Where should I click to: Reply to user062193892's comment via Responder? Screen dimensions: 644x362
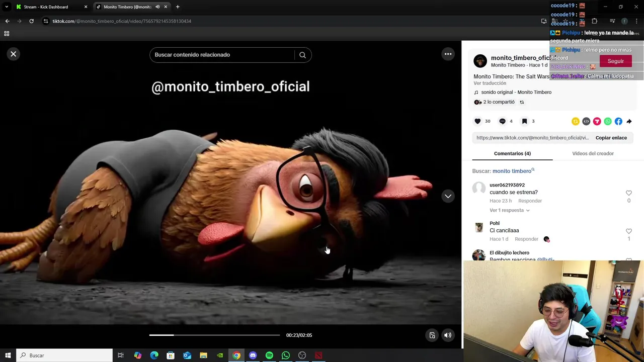point(530,201)
